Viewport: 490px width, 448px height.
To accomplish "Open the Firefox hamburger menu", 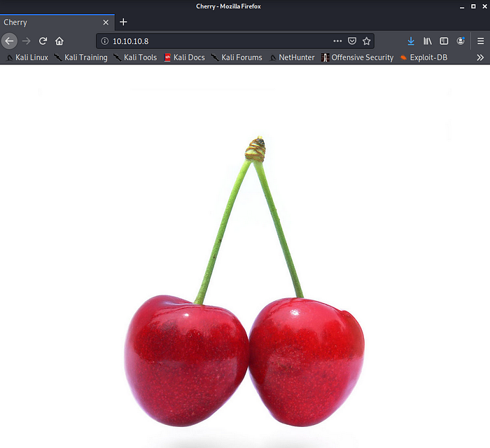I will point(479,41).
